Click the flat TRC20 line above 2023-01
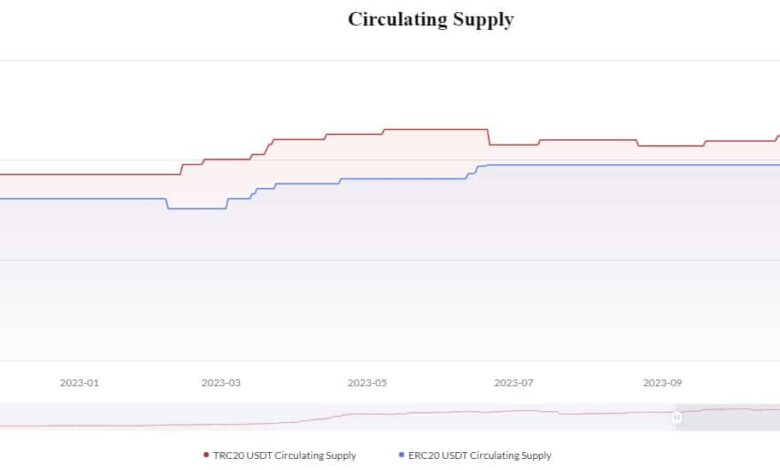This screenshot has width=780, height=470. (79, 174)
